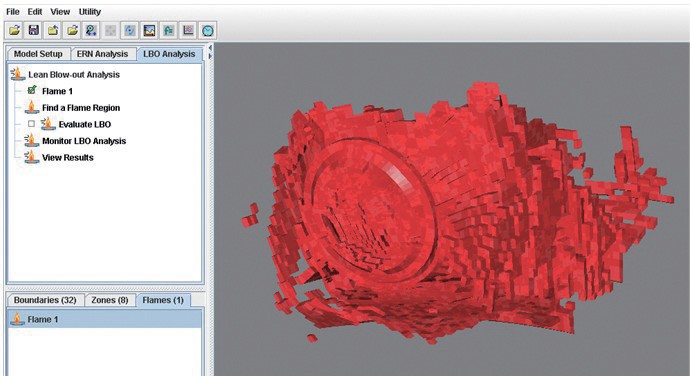
Task: Select Lean Blow-out Analysis root node
Action: point(74,74)
